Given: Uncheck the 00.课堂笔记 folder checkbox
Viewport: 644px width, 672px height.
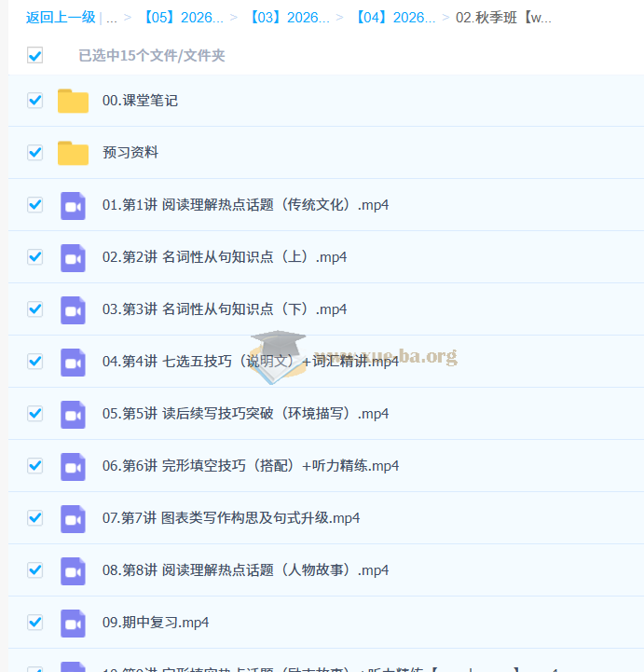Looking at the screenshot, I should click(35, 101).
